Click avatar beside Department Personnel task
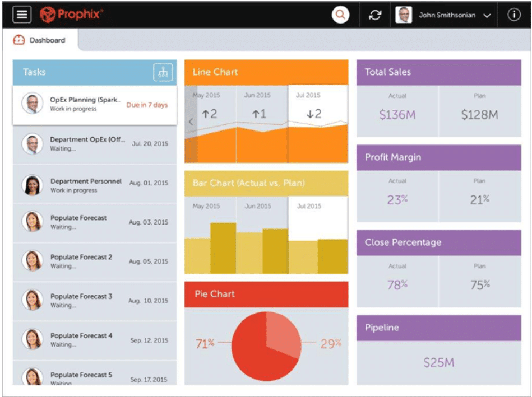This screenshot has height=397, width=532. (32, 185)
